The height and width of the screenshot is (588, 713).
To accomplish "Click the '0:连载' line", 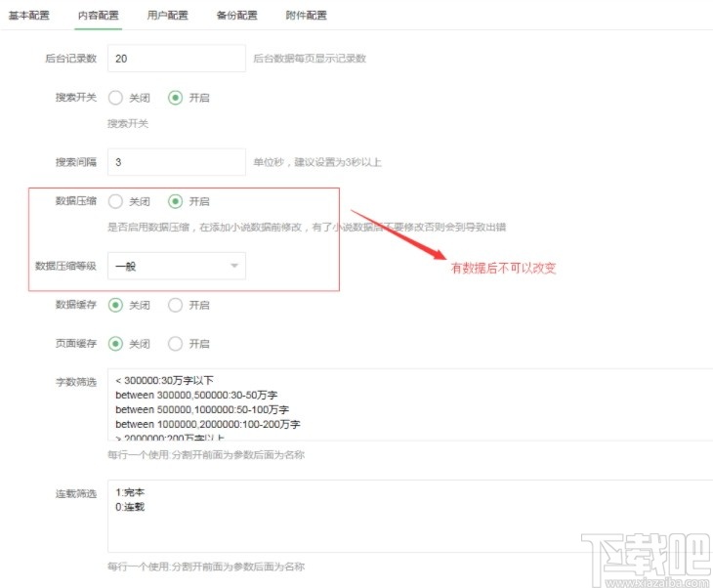I will (x=130, y=507).
